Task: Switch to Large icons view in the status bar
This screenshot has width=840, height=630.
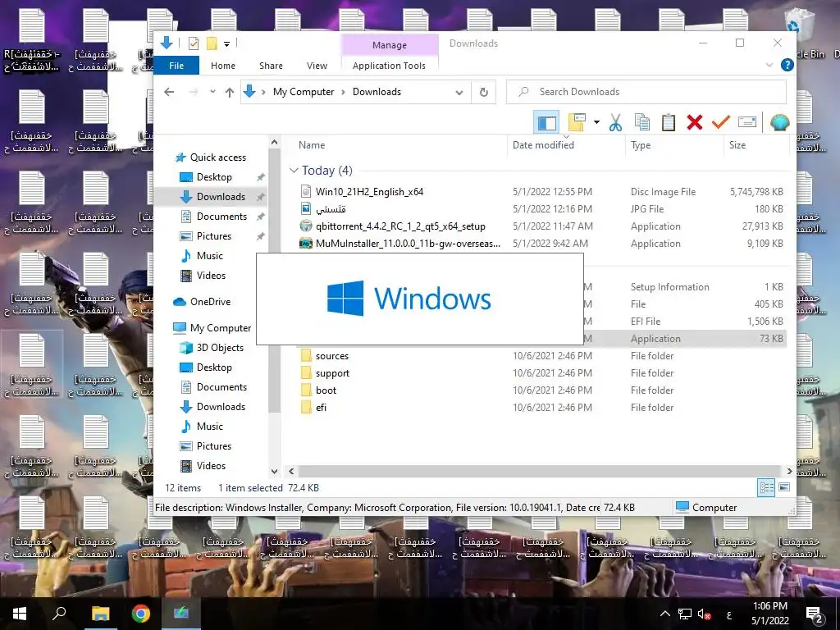Action: pos(784,487)
